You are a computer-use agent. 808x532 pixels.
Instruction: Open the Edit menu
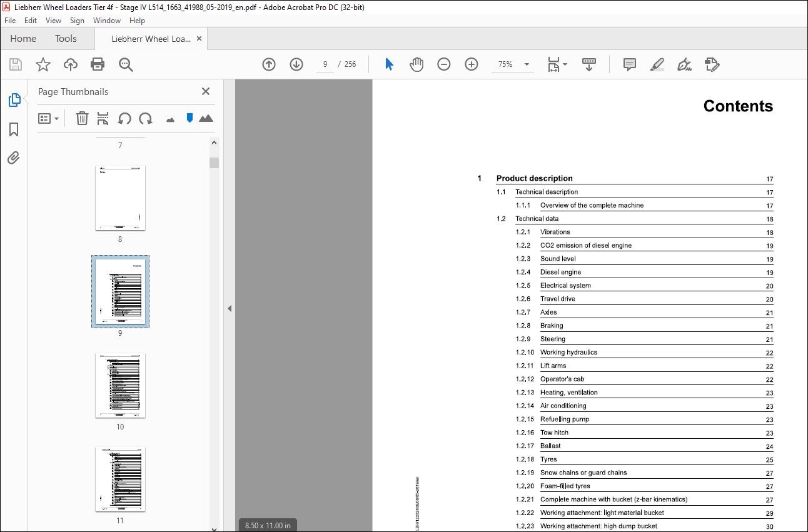pos(31,21)
